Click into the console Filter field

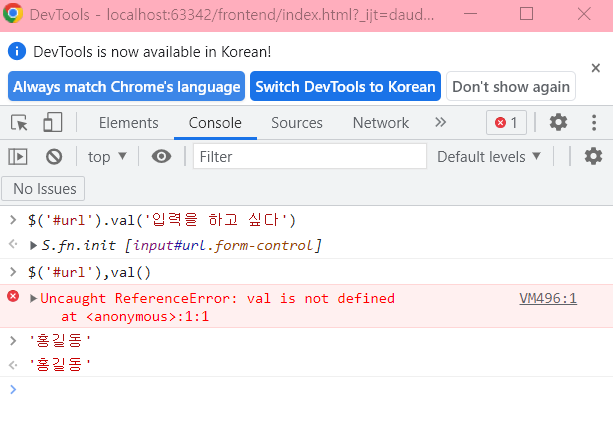(310, 156)
